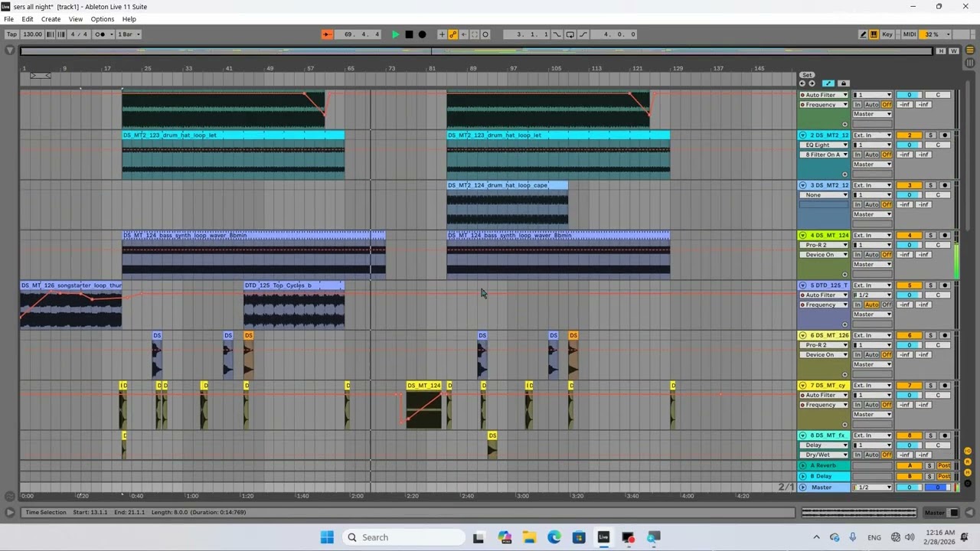Toggle track 5 activator button

pyautogui.click(x=910, y=285)
